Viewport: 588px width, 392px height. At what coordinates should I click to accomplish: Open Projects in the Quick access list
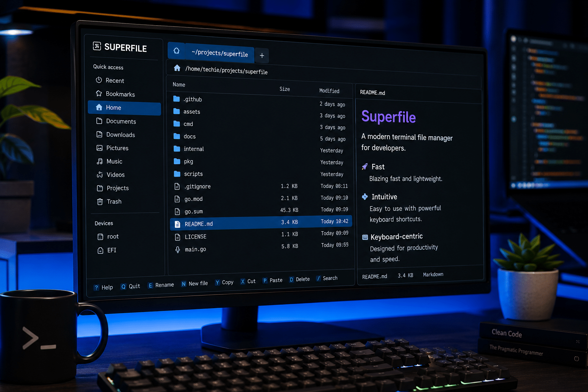pos(118,188)
